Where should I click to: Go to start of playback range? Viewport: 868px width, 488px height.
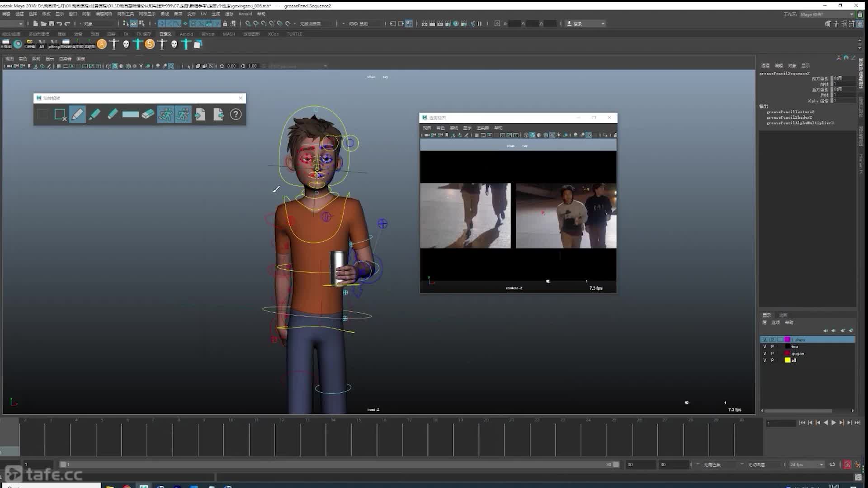[x=802, y=422]
